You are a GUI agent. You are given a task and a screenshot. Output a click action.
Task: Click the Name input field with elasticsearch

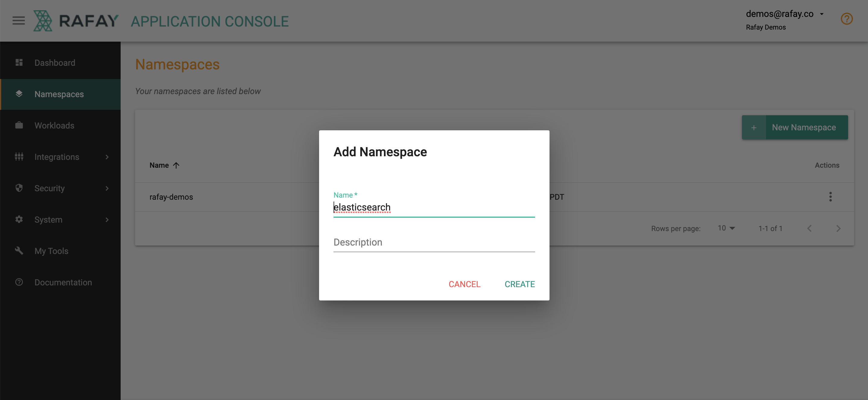(x=434, y=207)
